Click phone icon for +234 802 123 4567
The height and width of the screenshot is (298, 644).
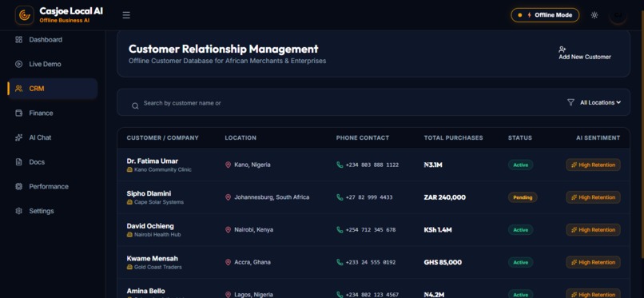point(340,294)
